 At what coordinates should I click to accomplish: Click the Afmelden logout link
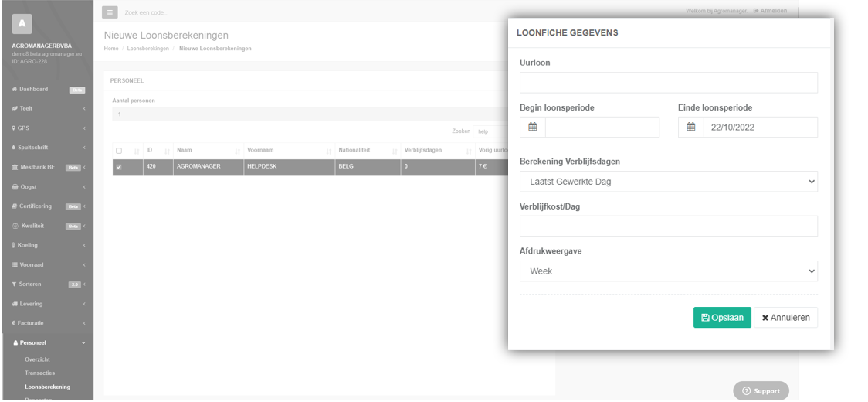click(770, 11)
